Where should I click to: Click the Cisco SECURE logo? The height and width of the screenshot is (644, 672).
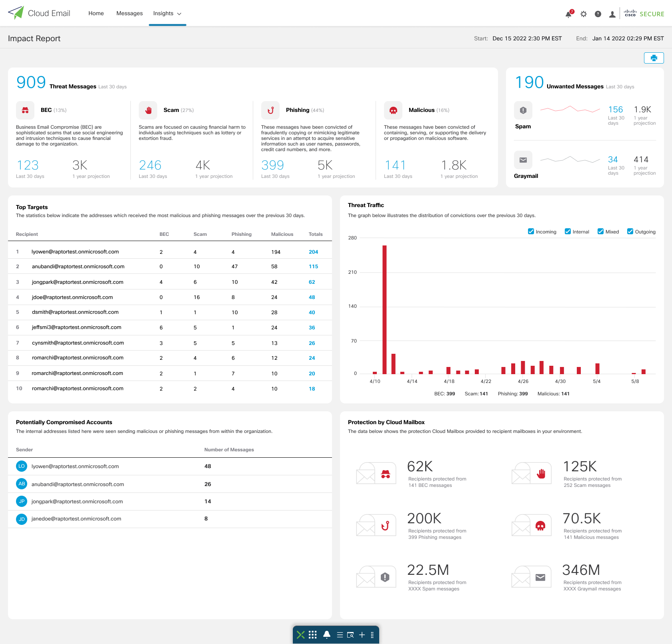click(x=644, y=14)
